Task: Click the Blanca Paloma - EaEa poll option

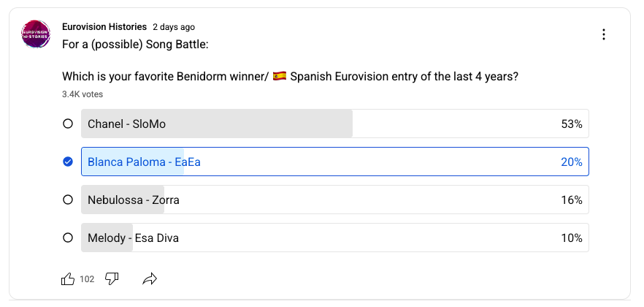Action: 292,162
